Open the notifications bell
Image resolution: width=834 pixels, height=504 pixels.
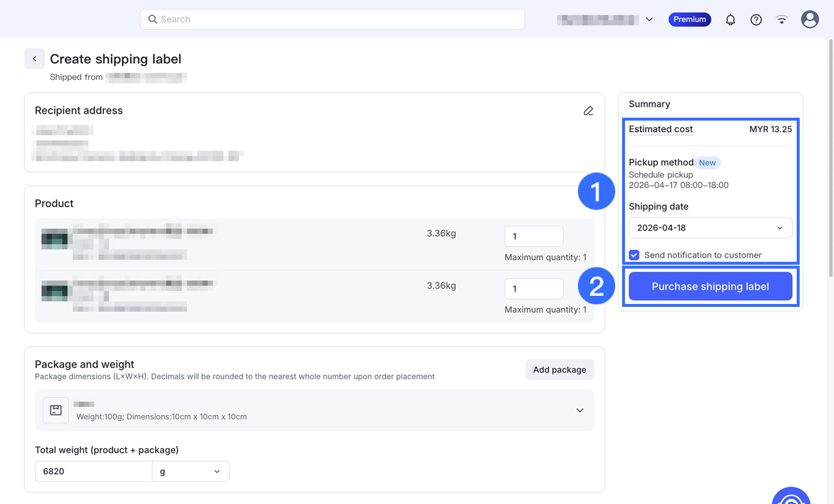click(x=730, y=20)
